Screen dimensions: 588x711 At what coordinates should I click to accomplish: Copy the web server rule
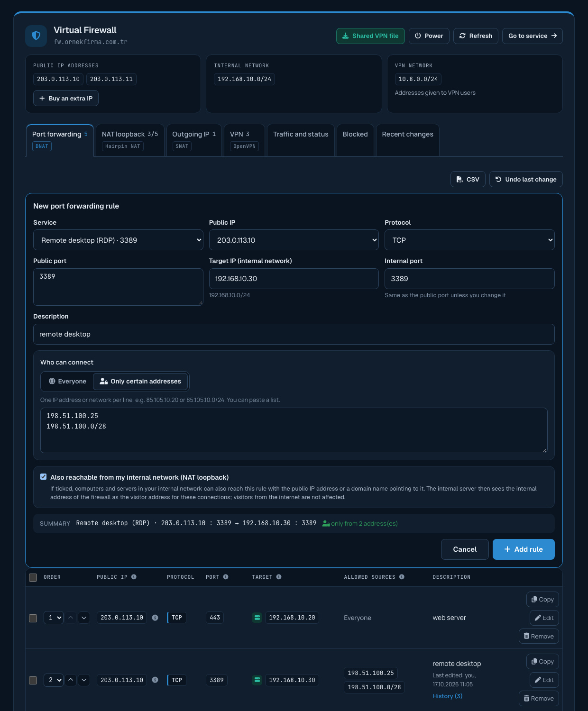click(x=542, y=600)
